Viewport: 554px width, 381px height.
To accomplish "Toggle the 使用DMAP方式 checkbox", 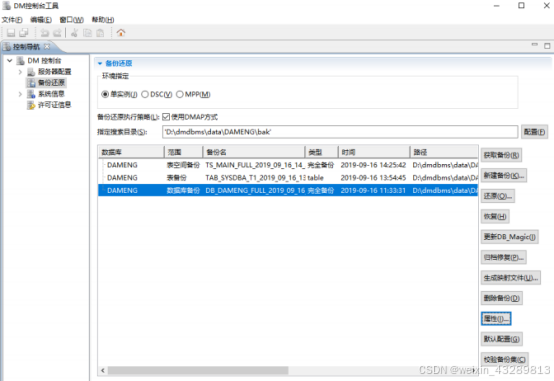I will [x=166, y=117].
